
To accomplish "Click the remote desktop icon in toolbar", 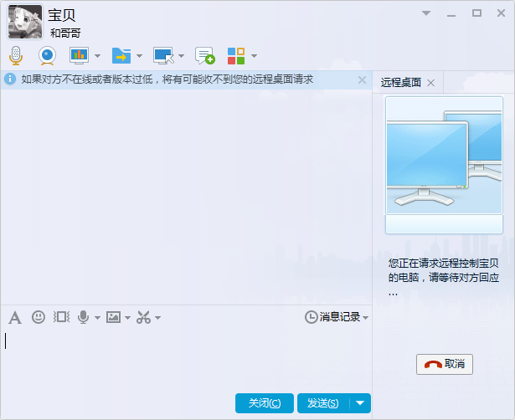I will tap(162, 55).
